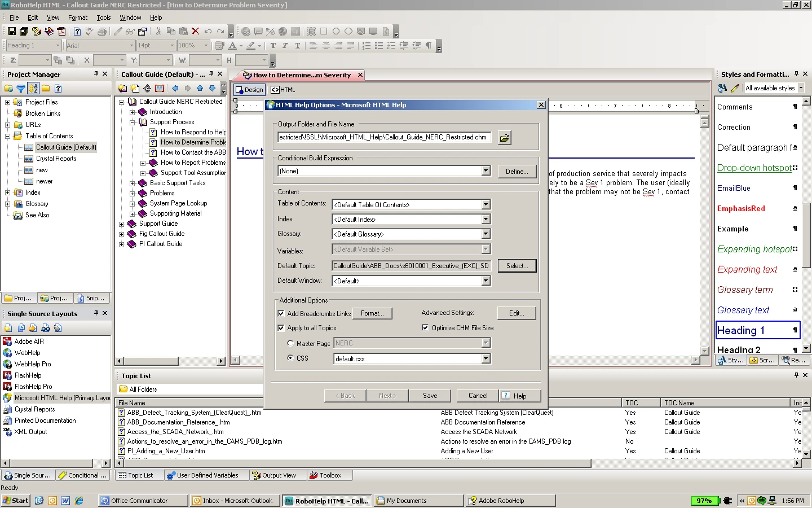Click the Save button in the dialog
Image resolution: width=812 pixels, height=508 pixels.
tap(430, 396)
